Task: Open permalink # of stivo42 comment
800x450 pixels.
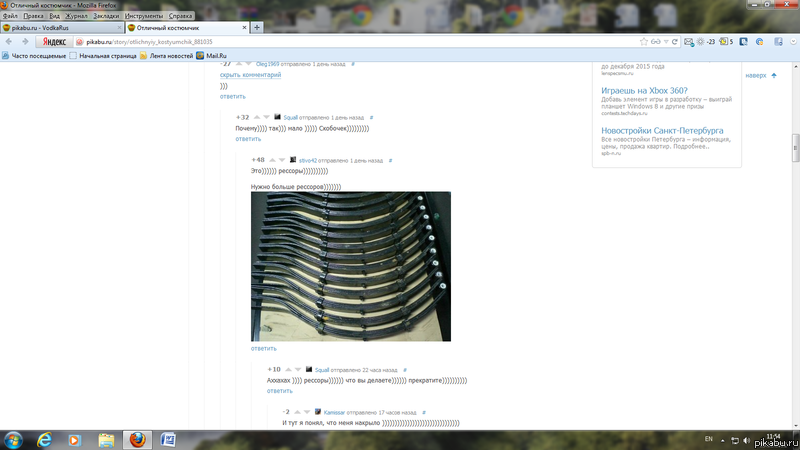Action: 390,161
